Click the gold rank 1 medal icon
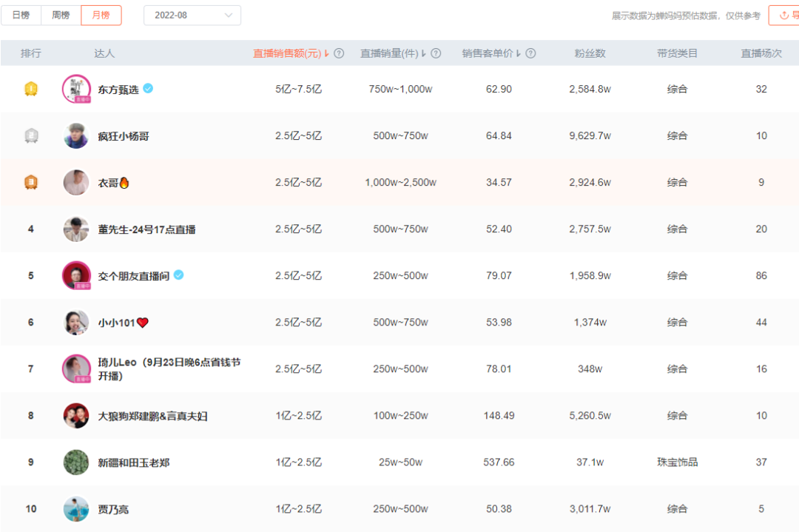This screenshot has width=799, height=532. coord(31,90)
